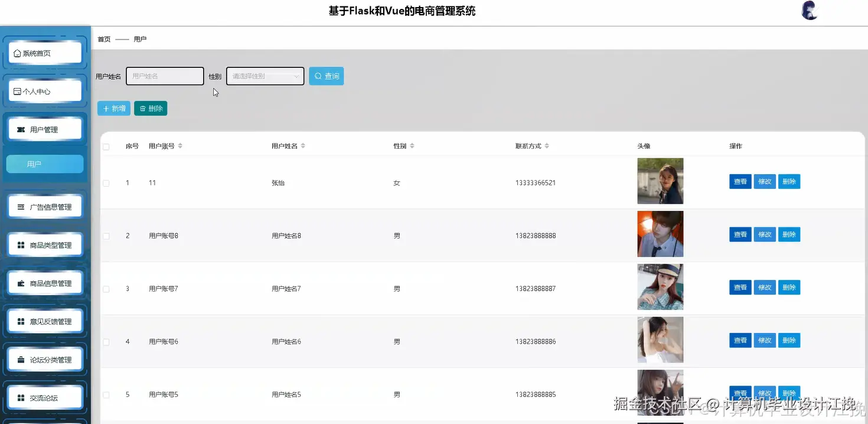Open the avatar thumbnail of 用户姓名7
Viewport: 868px width, 424px height.
660,287
